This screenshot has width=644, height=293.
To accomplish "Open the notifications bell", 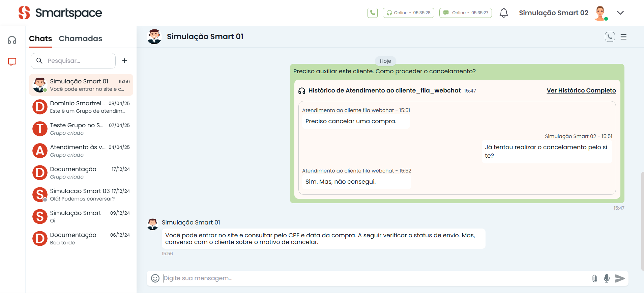I will point(503,13).
